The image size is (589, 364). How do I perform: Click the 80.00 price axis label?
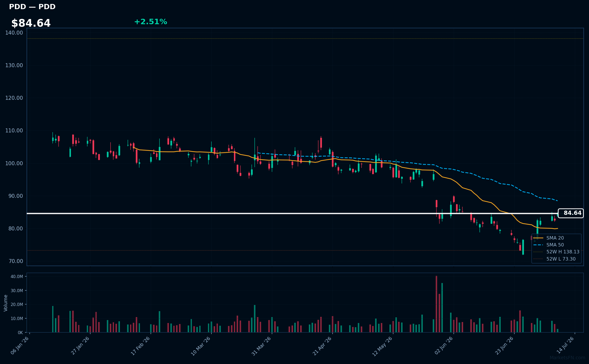tap(16, 228)
